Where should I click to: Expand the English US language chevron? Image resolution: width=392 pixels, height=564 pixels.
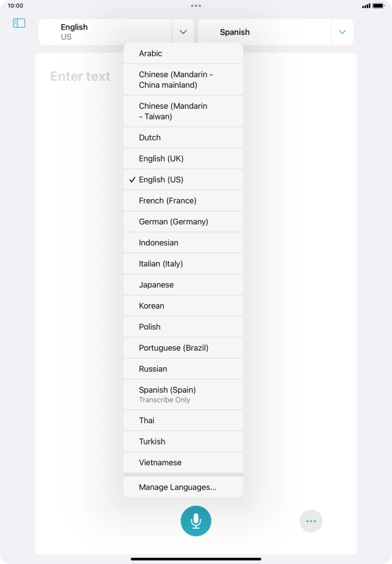(183, 32)
